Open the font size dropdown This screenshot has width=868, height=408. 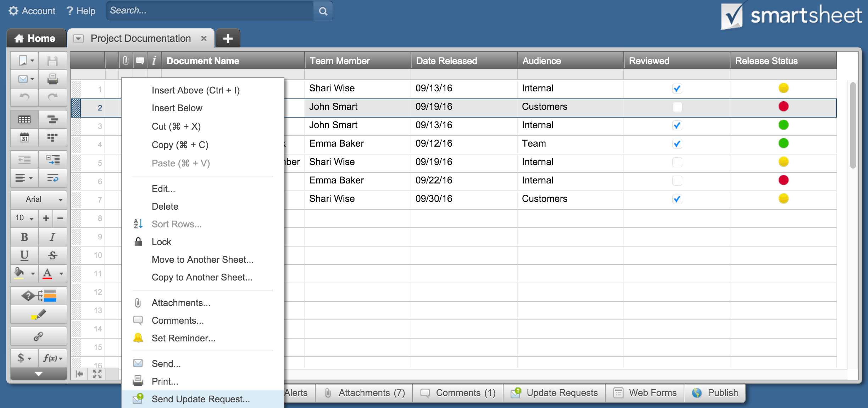tap(24, 218)
